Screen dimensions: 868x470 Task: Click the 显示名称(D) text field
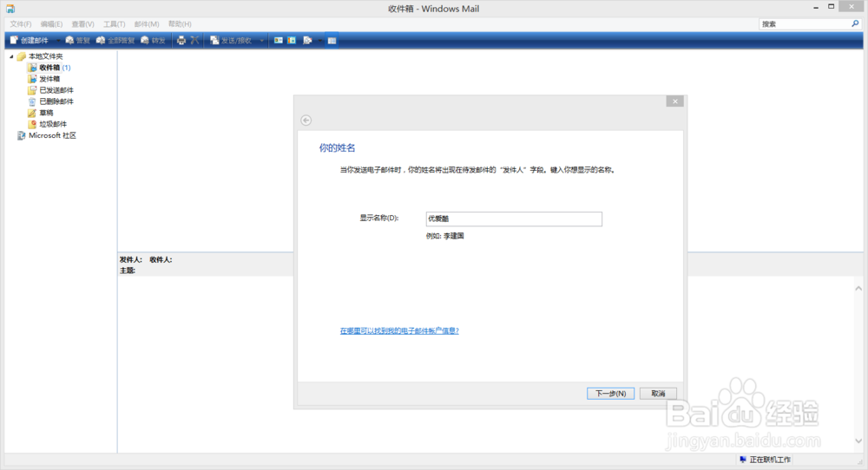pyautogui.click(x=514, y=219)
